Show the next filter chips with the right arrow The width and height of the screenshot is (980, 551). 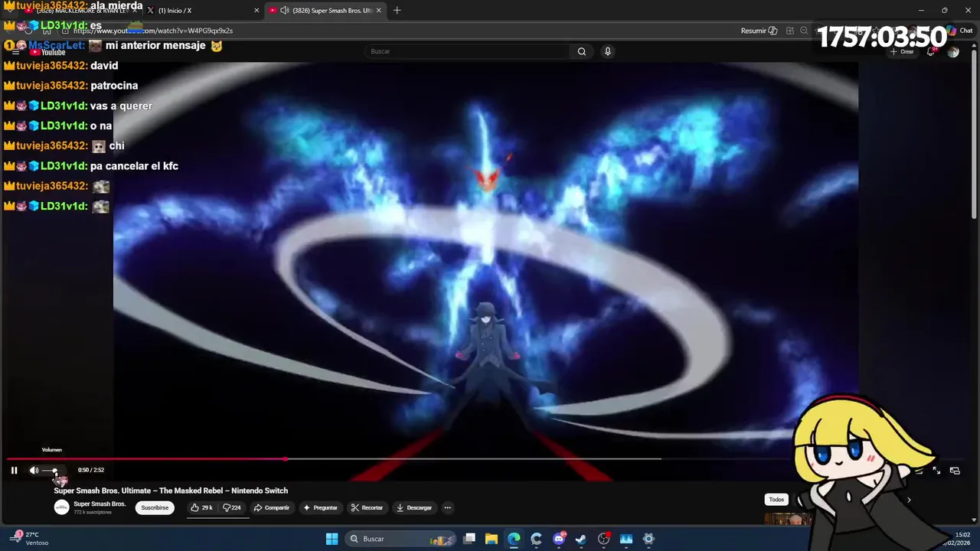point(909,500)
